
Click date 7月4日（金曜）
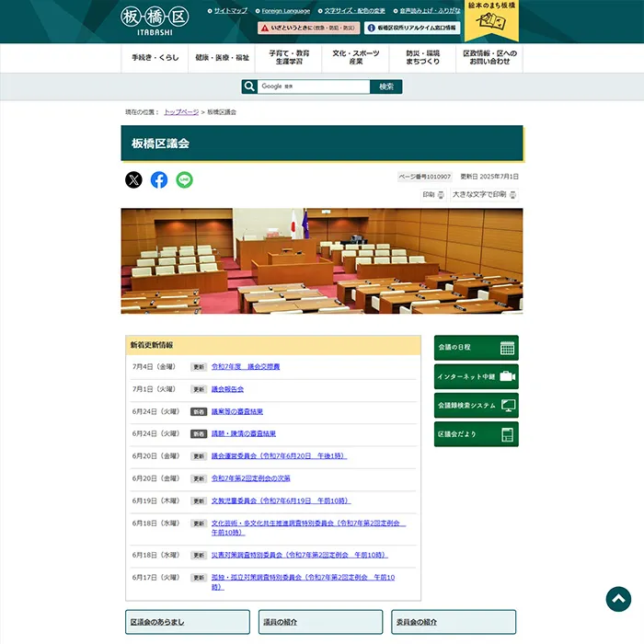[154, 367]
